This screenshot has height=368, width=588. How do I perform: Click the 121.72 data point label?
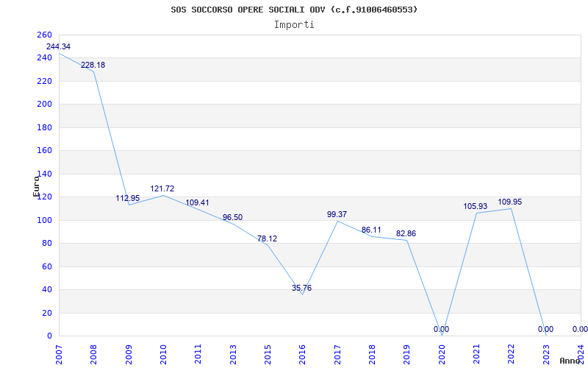point(162,188)
